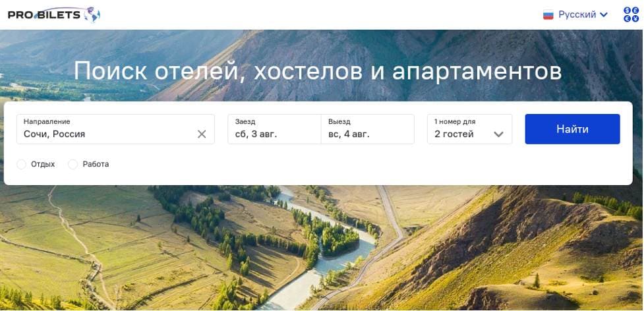Open the currency selector icon
This screenshot has width=644, height=311.
coord(631,14)
